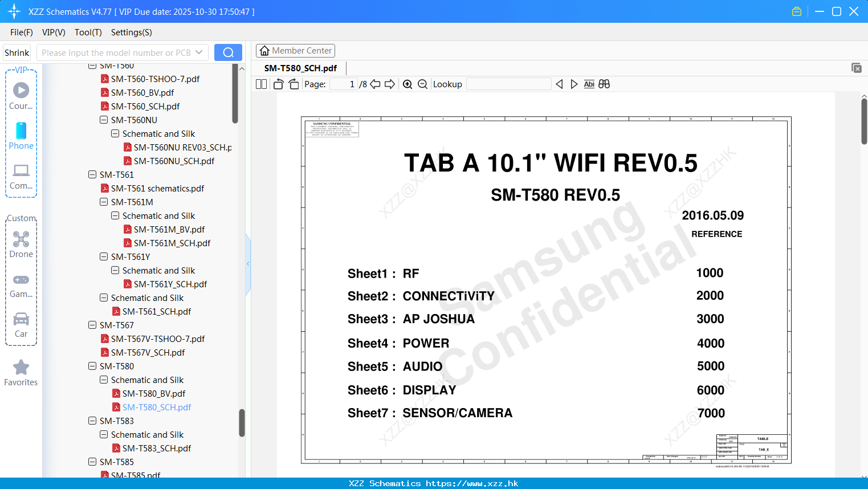Collapse Schematic and Silk under SM-T583
Viewport: 868px width, 489px height.
point(104,434)
